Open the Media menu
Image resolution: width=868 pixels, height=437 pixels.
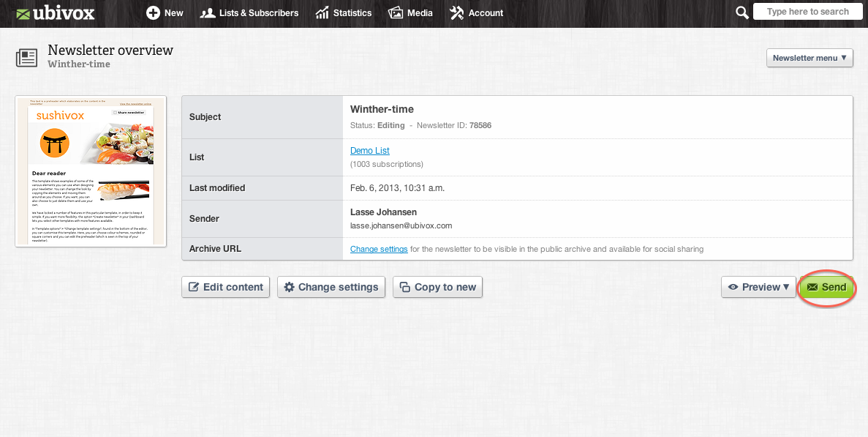(410, 12)
